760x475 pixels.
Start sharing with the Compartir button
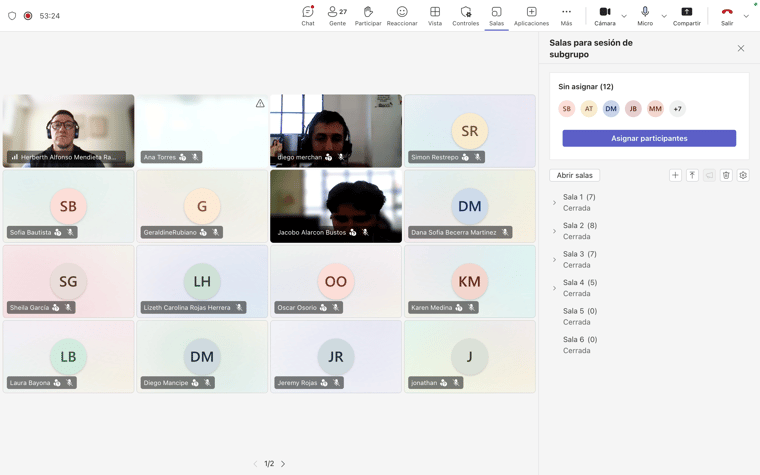[x=686, y=16]
